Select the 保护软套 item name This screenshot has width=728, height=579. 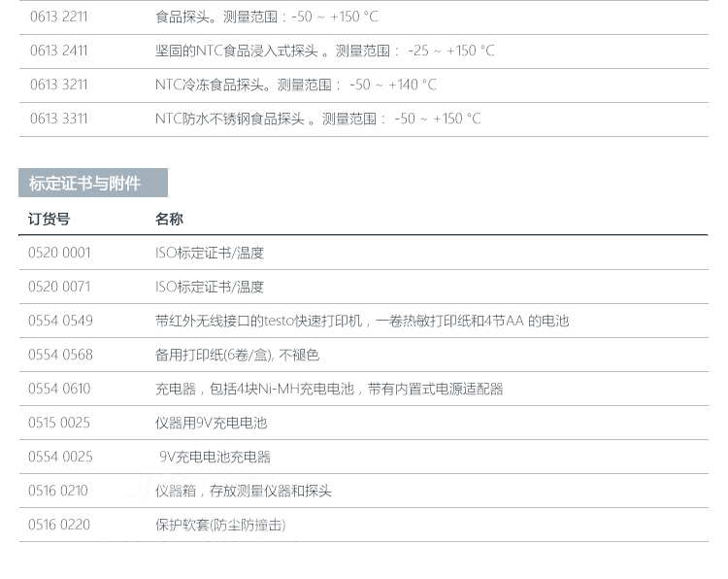coord(220,525)
